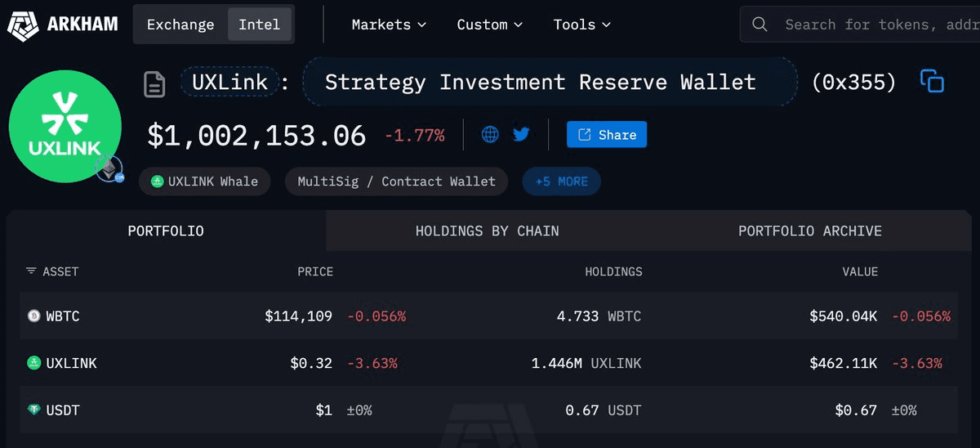980x448 pixels.
Task: Click Strategy Investment Reserve Wallet label
Action: [x=550, y=82]
